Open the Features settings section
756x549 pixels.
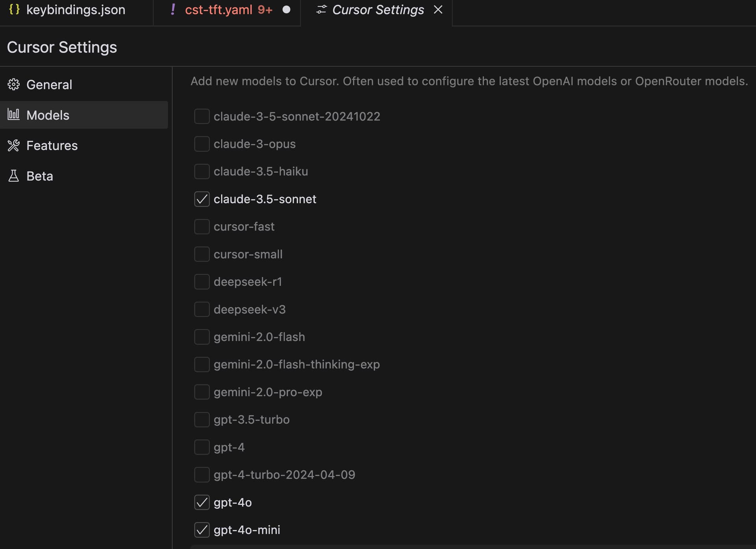52,145
